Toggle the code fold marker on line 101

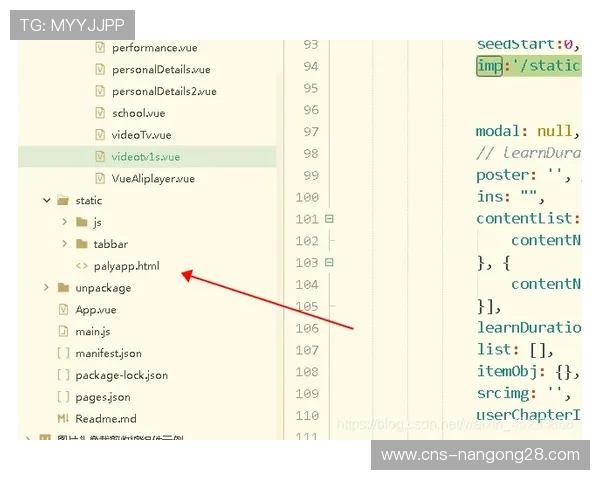[329, 219]
